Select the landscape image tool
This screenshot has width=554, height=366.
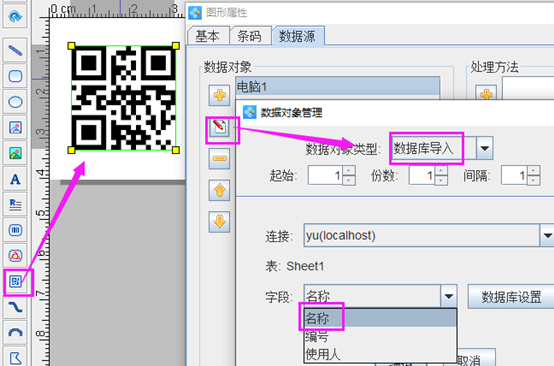15,153
